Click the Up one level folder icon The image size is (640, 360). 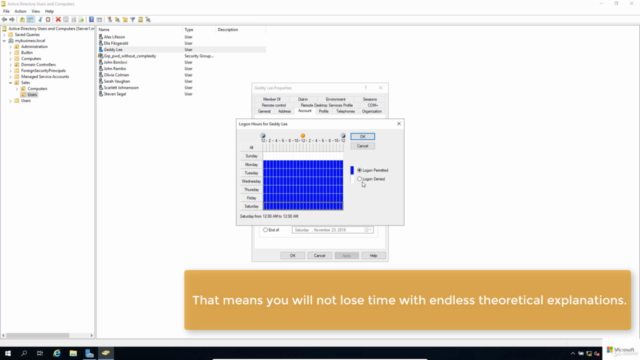[x=22, y=20]
